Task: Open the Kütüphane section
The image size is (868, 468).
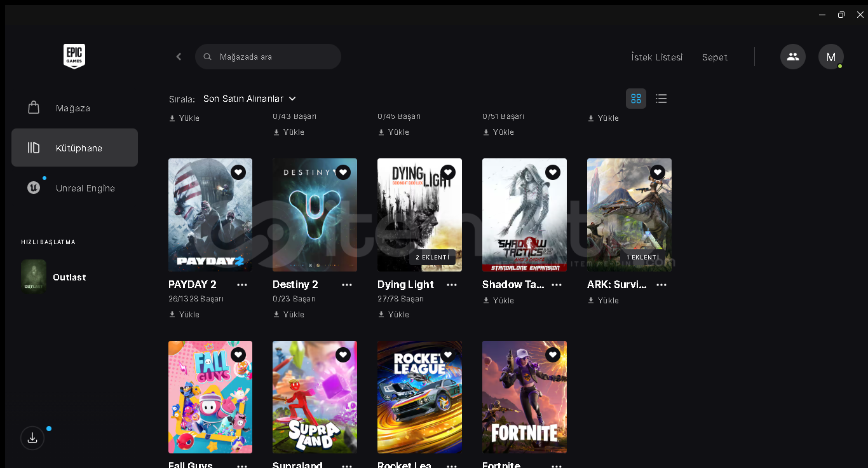Action: click(74, 148)
